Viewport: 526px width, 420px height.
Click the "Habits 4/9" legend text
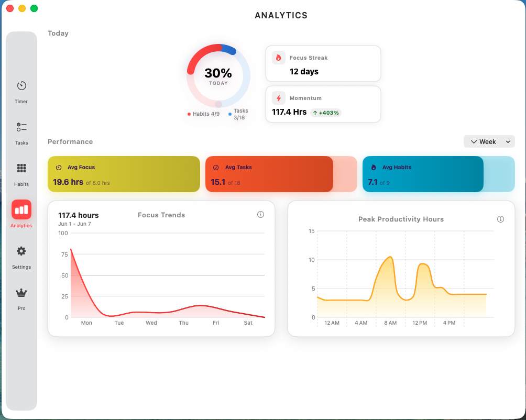pyautogui.click(x=206, y=114)
